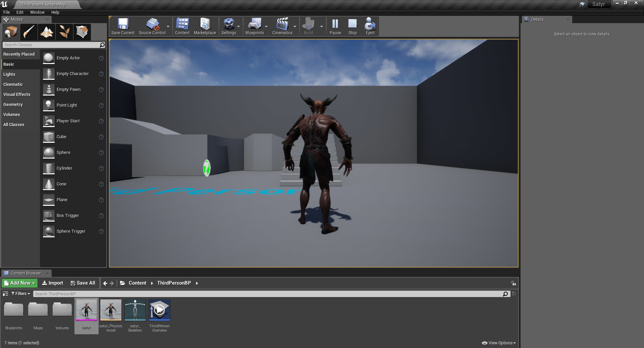Select the satyr skeletal mesh thumbnail
The height and width of the screenshot is (348, 644).
click(x=87, y=310)
